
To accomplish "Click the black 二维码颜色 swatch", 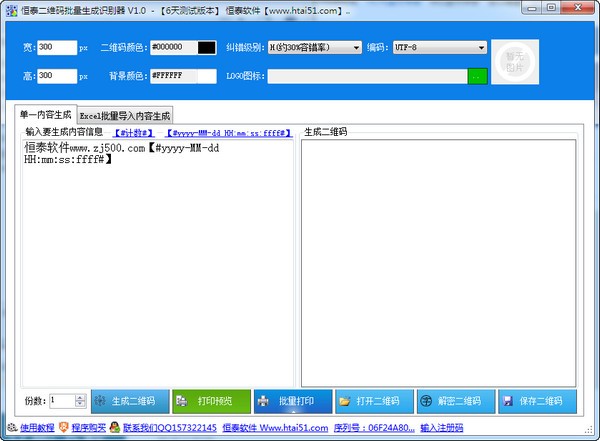I will [207, 47].
